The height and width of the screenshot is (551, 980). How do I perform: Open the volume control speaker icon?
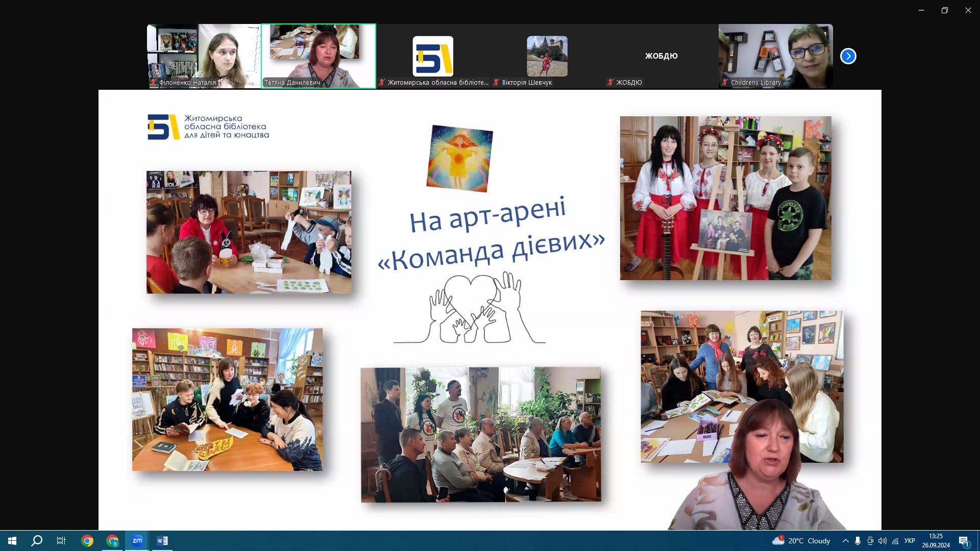tap(883, 541)
